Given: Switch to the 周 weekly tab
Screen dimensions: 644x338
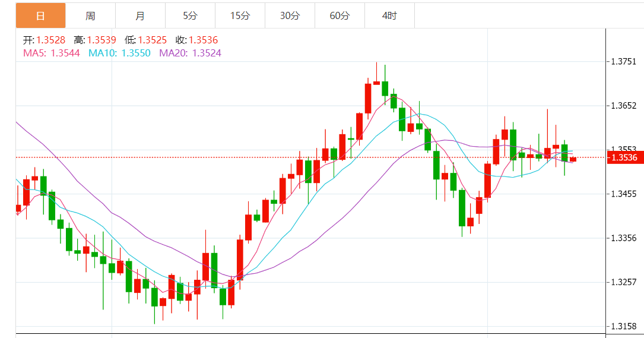Looking at the screenshot, I should tap(90, 16).
